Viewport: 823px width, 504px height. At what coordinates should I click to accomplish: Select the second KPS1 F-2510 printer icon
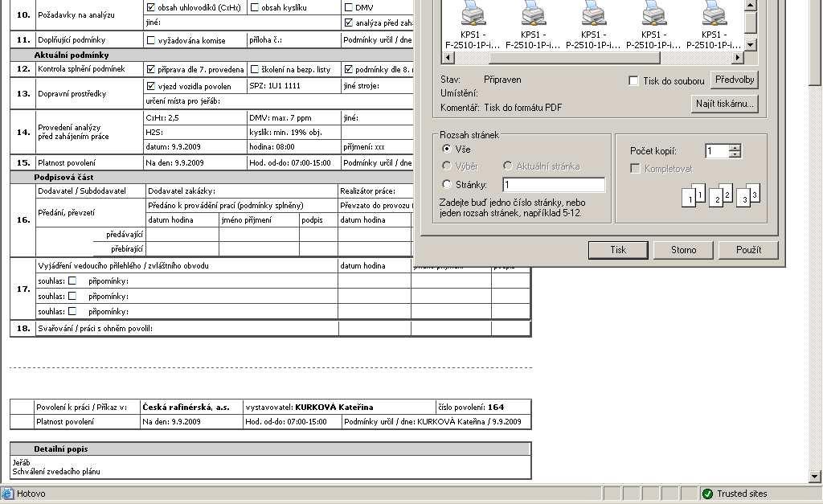pos(534,13)
